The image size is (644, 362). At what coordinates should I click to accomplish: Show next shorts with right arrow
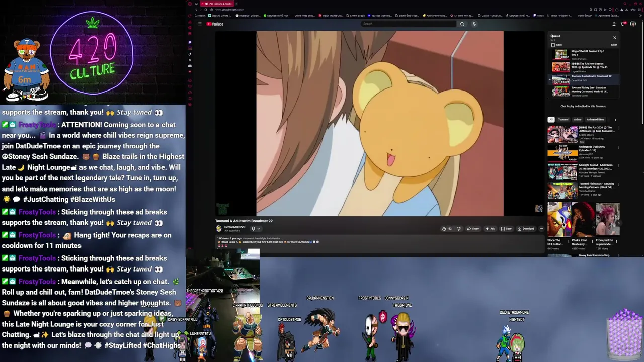pyautogui.click(x=619, y=223)
